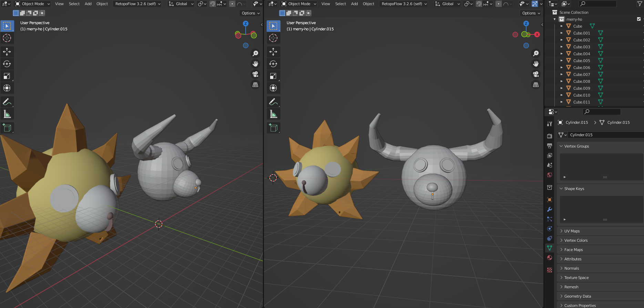Viewport: 644px width, 308px height.
Task: Click the X axis on right viewport gizmo
Action: 537,34
